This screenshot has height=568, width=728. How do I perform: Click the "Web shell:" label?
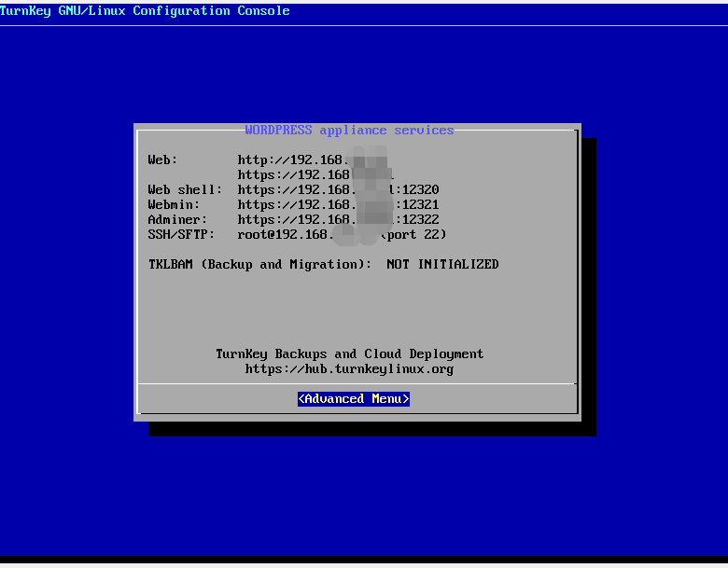pos(185,189)
